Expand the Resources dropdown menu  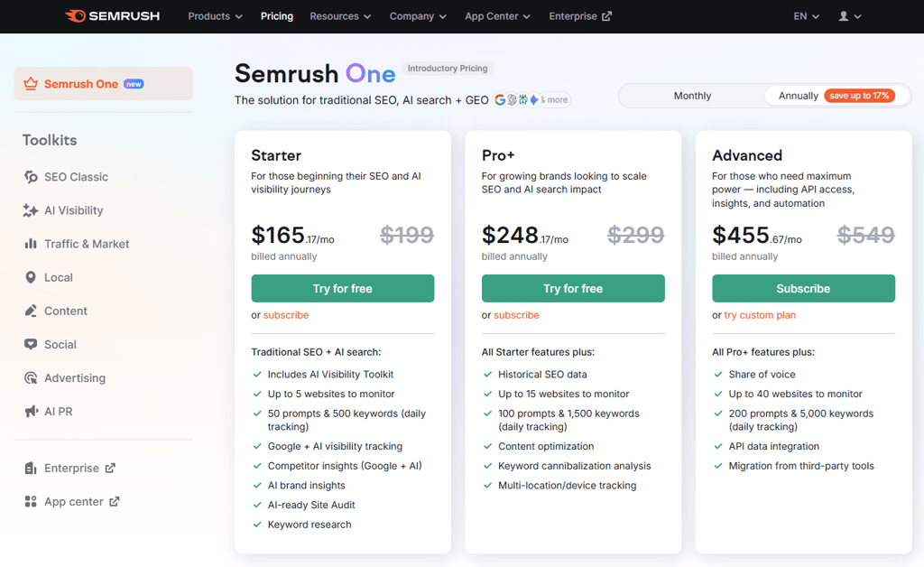[340, 16]
